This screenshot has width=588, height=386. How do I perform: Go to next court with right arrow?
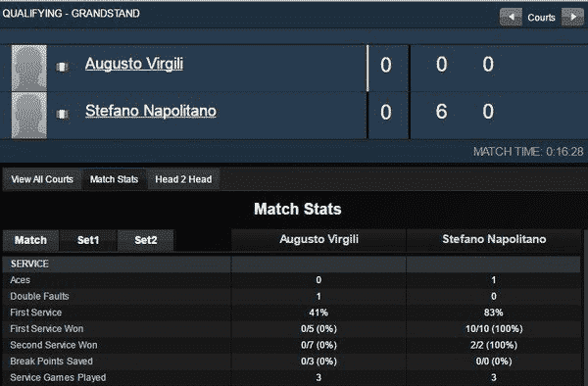coord(572,18)
